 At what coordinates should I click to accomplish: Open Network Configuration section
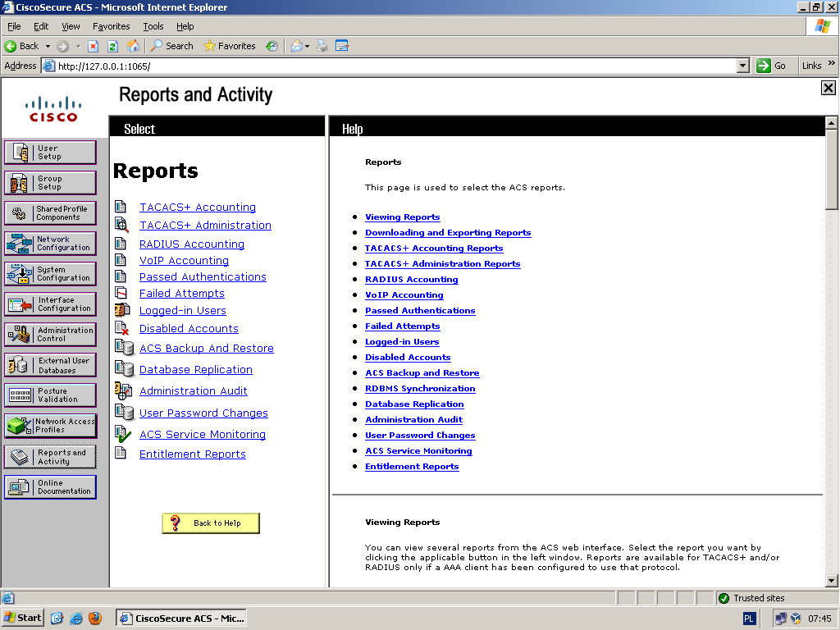pos(50,243)
